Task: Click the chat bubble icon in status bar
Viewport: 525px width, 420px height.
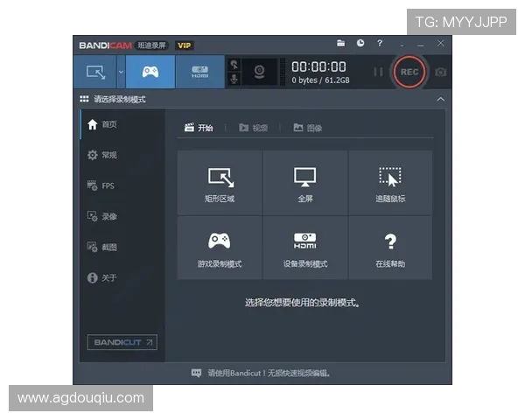Action: [196, 373]
